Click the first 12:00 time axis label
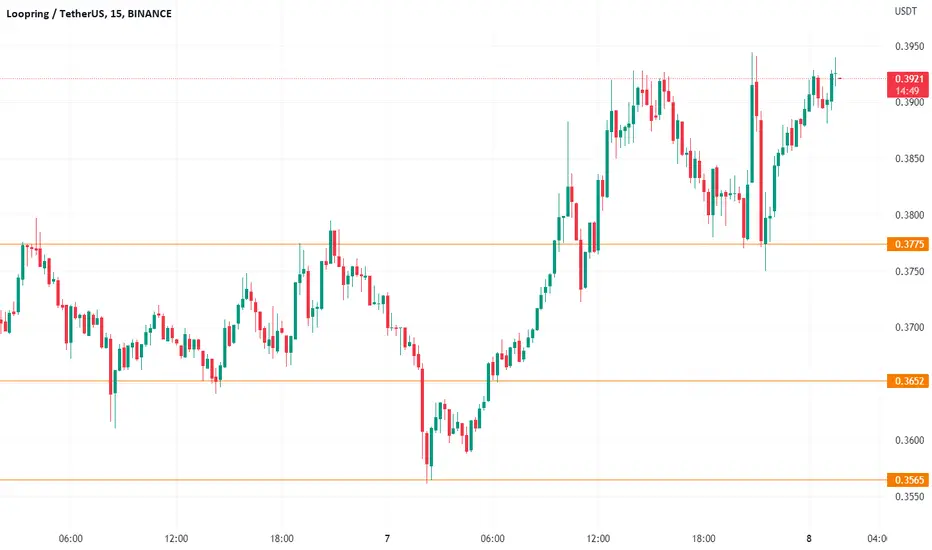The width and height of the screenshot is (932, 550). pos(176,539)
